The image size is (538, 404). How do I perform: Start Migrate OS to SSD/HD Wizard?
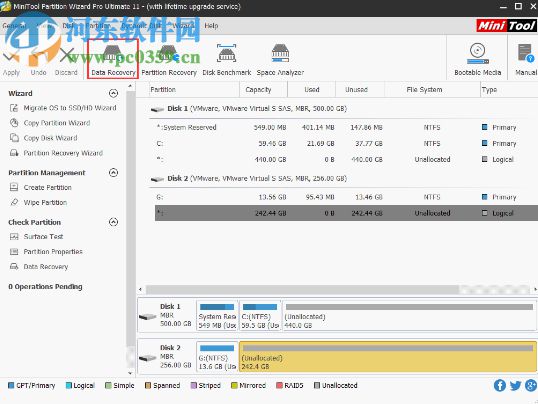tap(63, 108)
